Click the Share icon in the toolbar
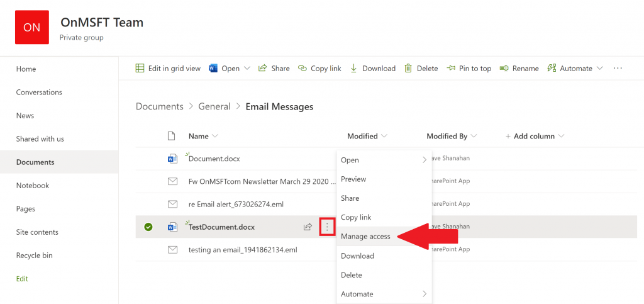This screenshot has width=644, height=304. [x=262, y=68]
